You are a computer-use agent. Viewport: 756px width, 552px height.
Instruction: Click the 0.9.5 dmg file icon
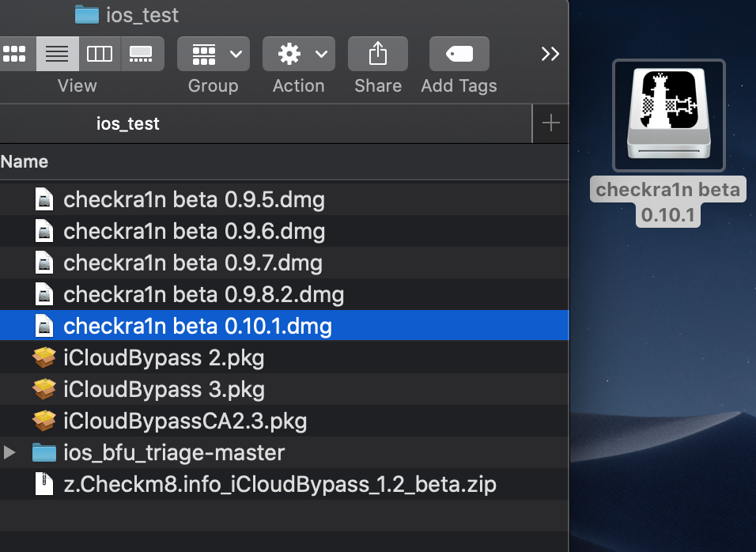coord(44,199)
